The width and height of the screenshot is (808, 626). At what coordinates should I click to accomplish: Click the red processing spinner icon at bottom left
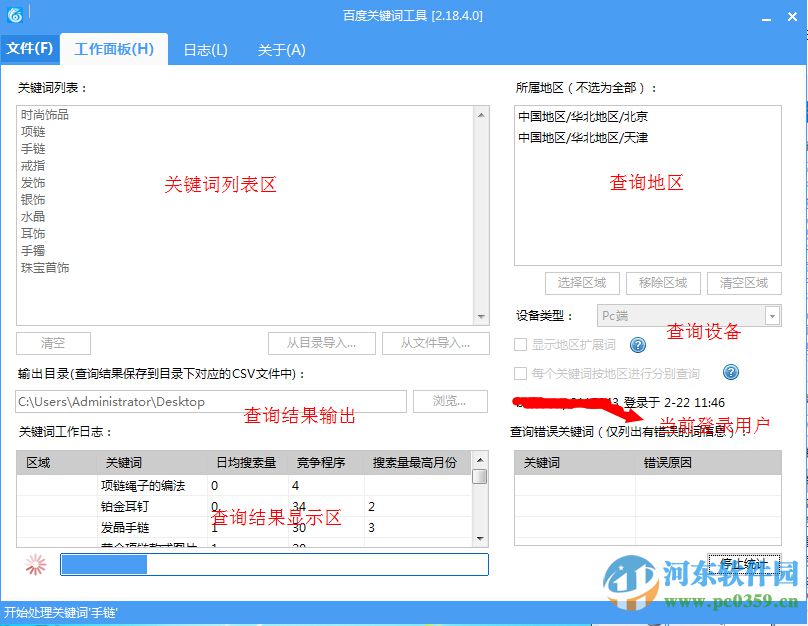pos(34,563)
